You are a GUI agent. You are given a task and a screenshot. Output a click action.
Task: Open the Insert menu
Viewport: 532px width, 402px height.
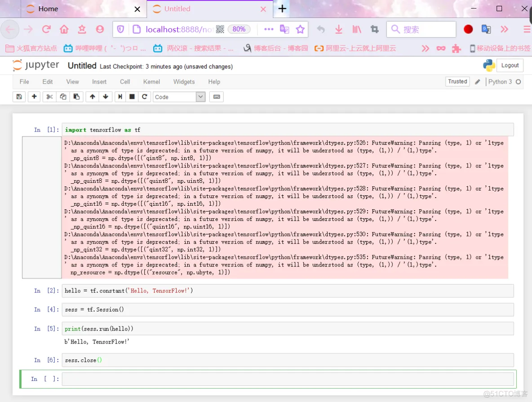coord(99,82)
